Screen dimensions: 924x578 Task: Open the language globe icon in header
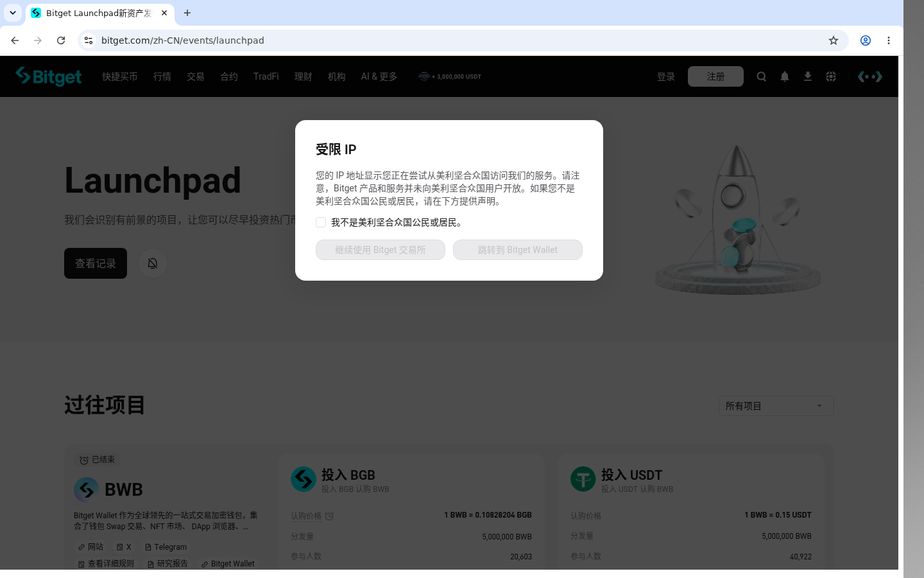click(831, 76)
